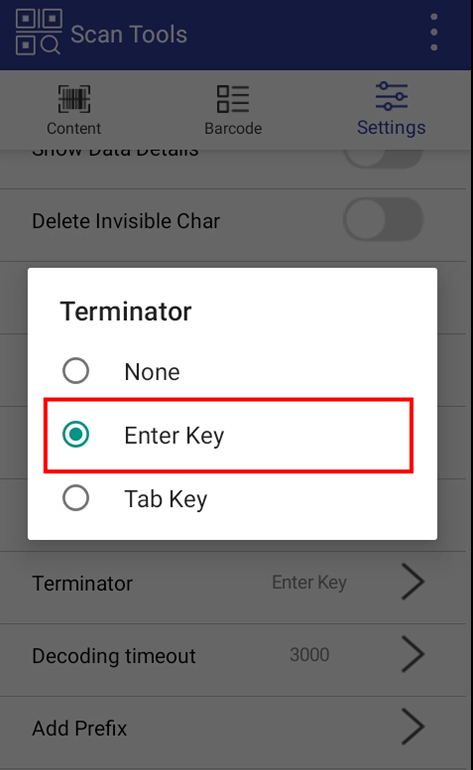Image resolution: width=473 pixels, height=770 pixels.
Task: Expand the Decoding timeout chevron
Action: click(413, 654)
